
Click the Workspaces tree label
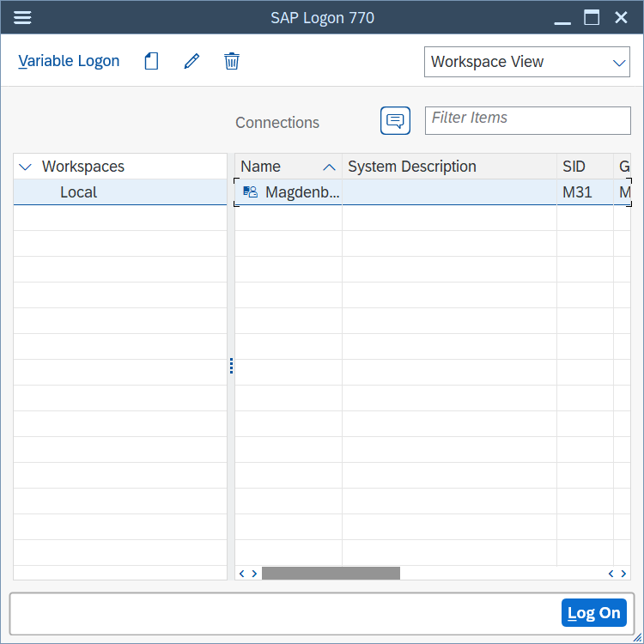(x=83, y=167)
